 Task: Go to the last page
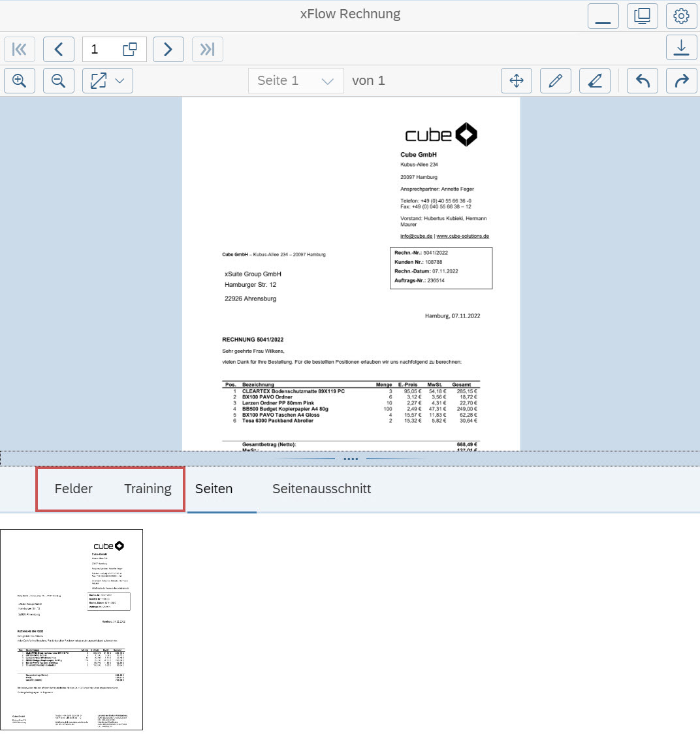coord(207,49)
